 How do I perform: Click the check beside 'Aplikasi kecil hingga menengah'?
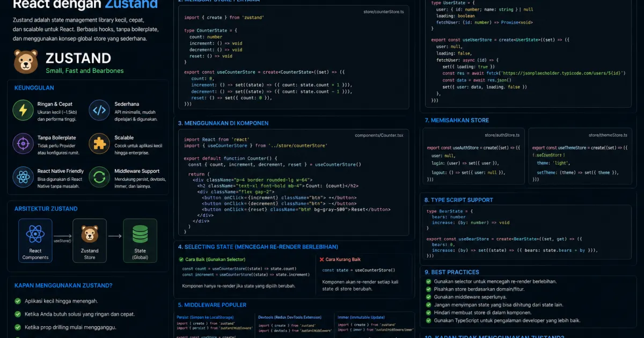tap(18, 301)
